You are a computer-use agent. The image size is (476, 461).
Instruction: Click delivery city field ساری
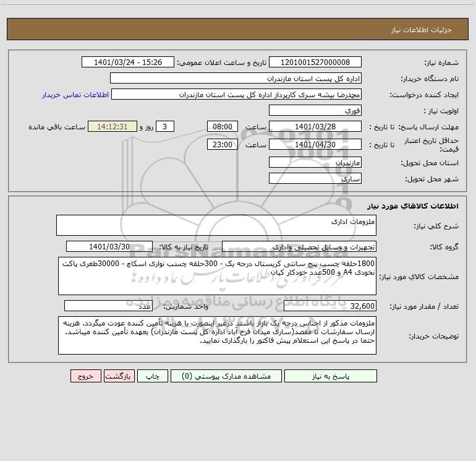(x=315, y=178)
